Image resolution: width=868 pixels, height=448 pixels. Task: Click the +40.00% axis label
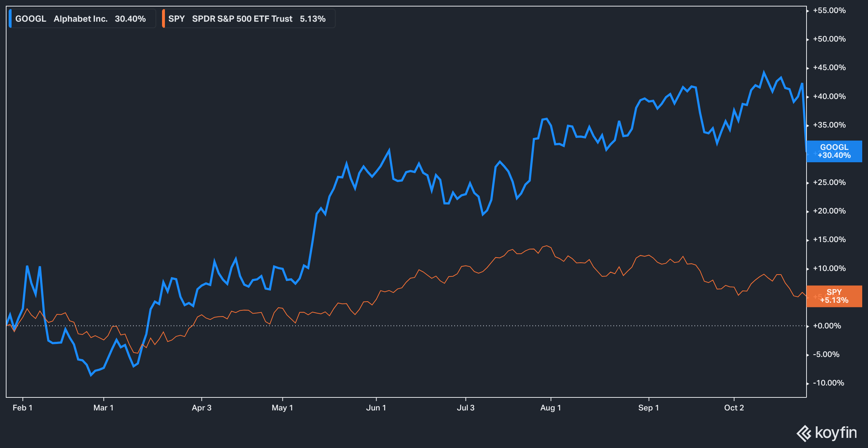(829, 96)
